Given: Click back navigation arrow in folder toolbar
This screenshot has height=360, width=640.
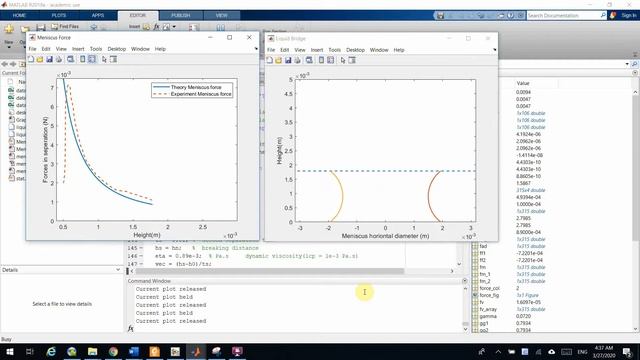Looking at the screenshot, I should click(4, 64).
